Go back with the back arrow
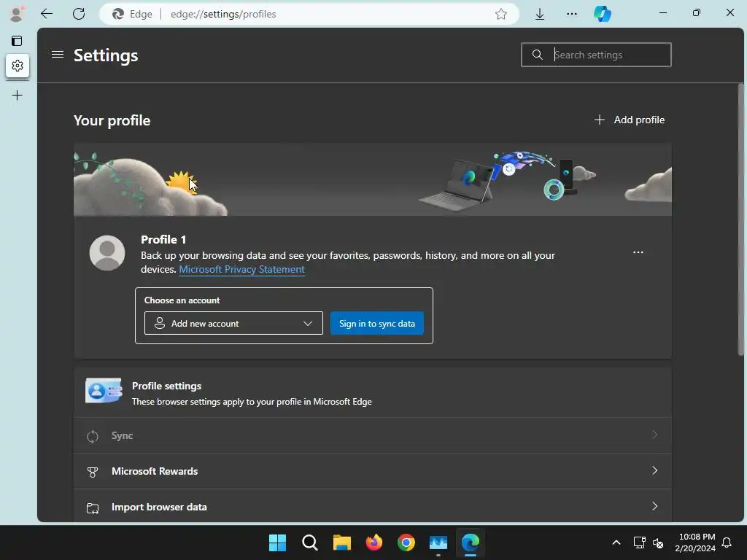This screenshot has height=560, width=747. coord(47,14)
